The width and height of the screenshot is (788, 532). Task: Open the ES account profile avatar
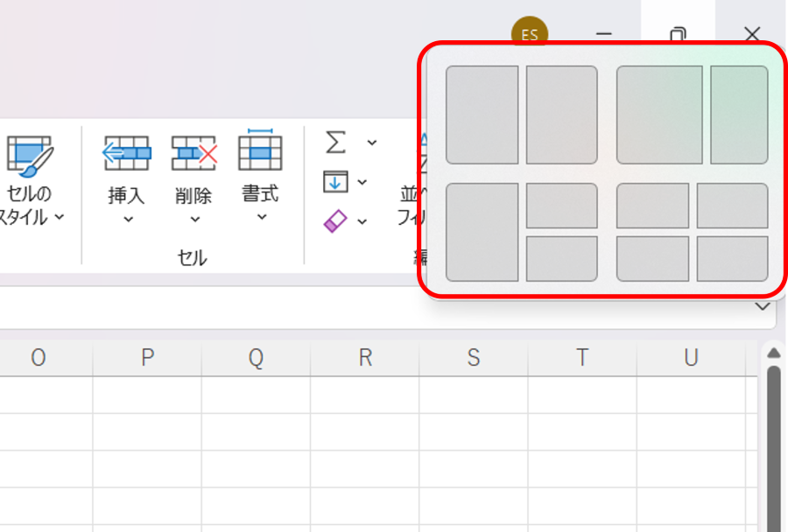pyautogui.click(x=529, y=35)
